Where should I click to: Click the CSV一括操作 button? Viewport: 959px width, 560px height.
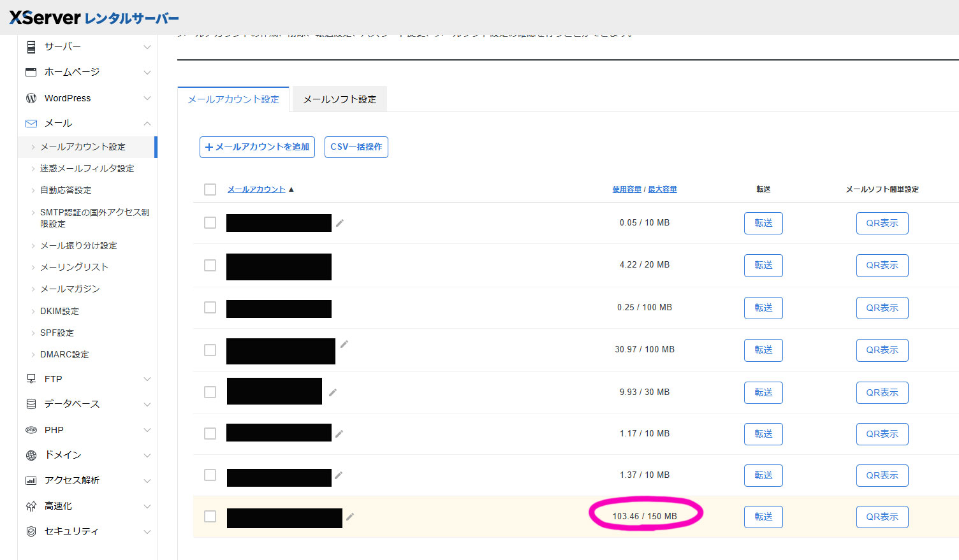[356, 147]
